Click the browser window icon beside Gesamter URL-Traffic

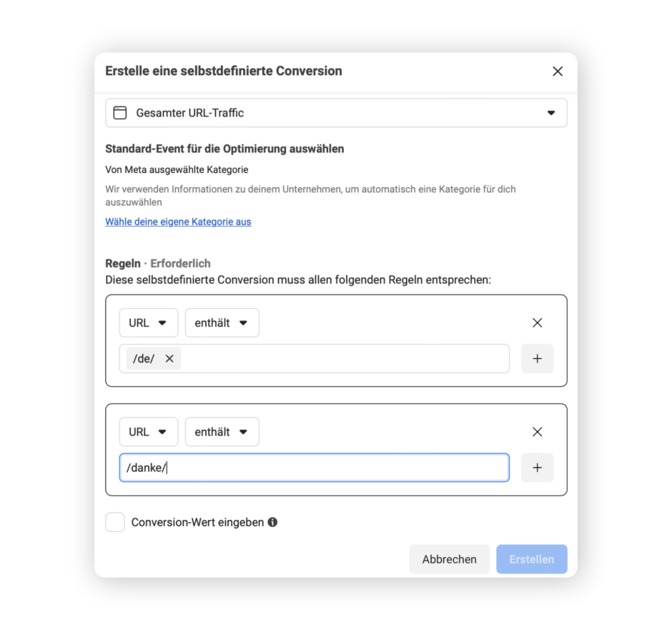coord(120,113)
